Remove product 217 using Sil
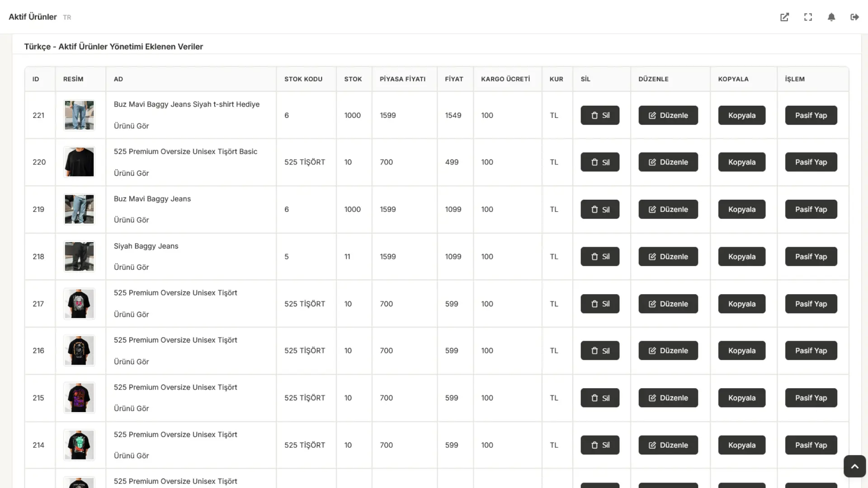The width and height of the screenshot is (868, 488). [600, 304]
